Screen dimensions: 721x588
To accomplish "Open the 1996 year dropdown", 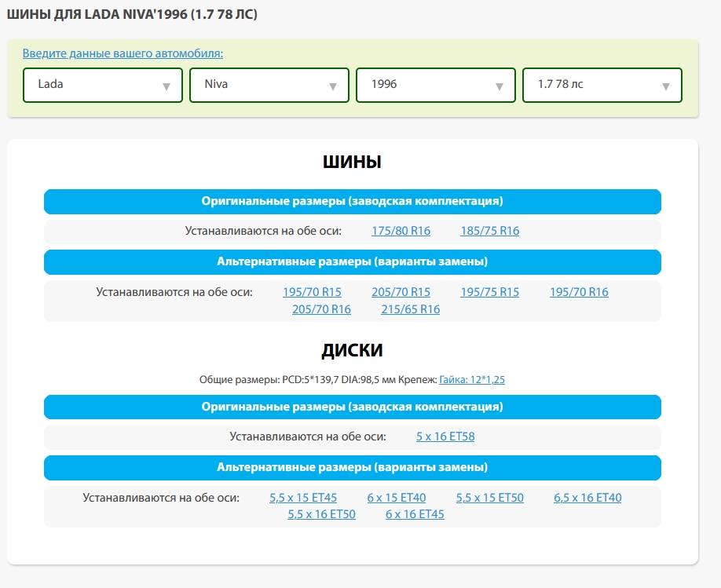I will 435,85.
